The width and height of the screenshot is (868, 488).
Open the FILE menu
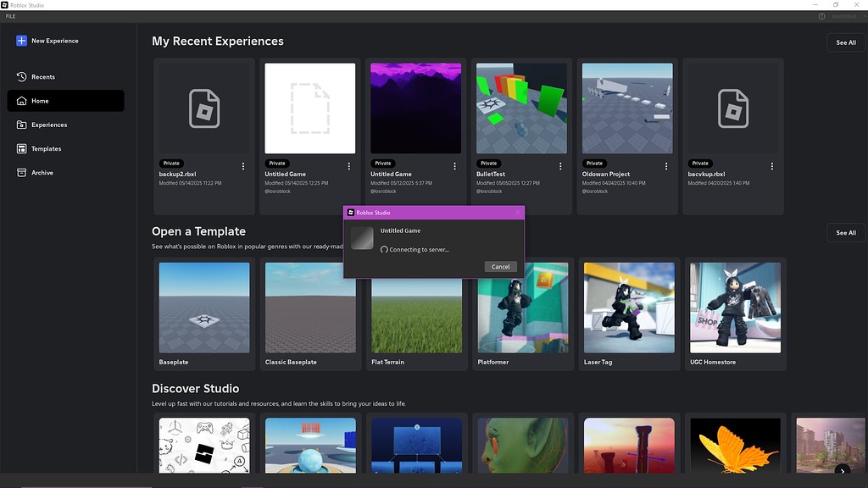pyautogui.click(x=10, y=17)
